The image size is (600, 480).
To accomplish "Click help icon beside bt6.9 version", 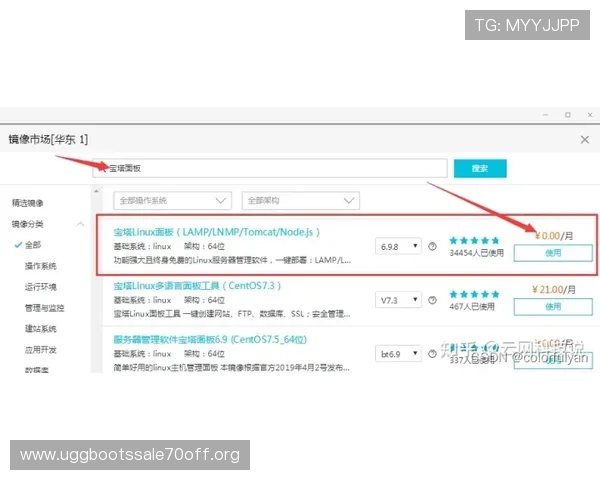I will pos(432,354).
